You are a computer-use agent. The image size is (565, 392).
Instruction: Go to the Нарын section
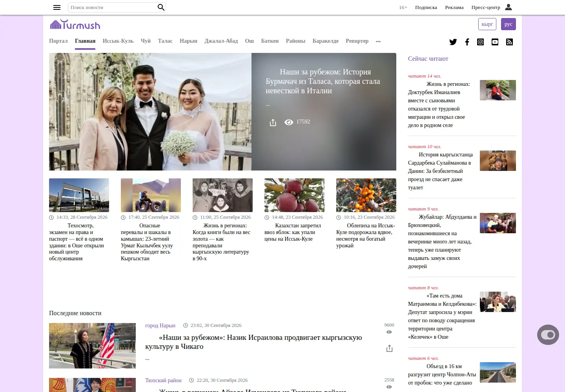pyautogui.click(x=188, y=41)
